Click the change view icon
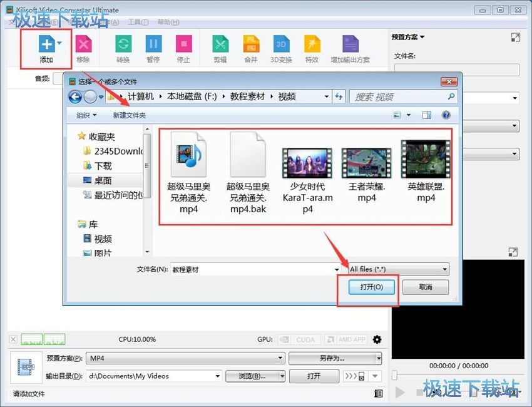This screenshot has width=532, height=407. (x=397, y=115)
